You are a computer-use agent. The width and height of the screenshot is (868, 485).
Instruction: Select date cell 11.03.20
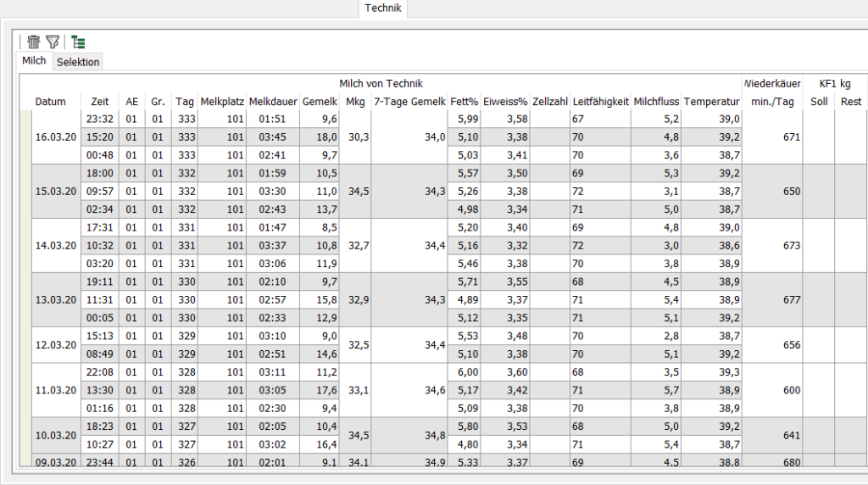coord(56,390)
